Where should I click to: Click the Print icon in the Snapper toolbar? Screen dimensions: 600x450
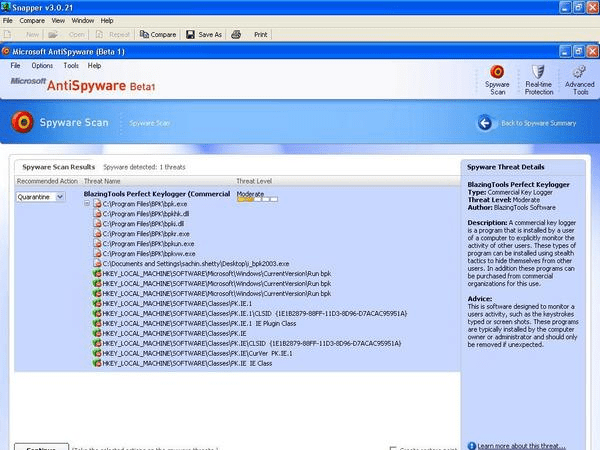coord(237,34)
